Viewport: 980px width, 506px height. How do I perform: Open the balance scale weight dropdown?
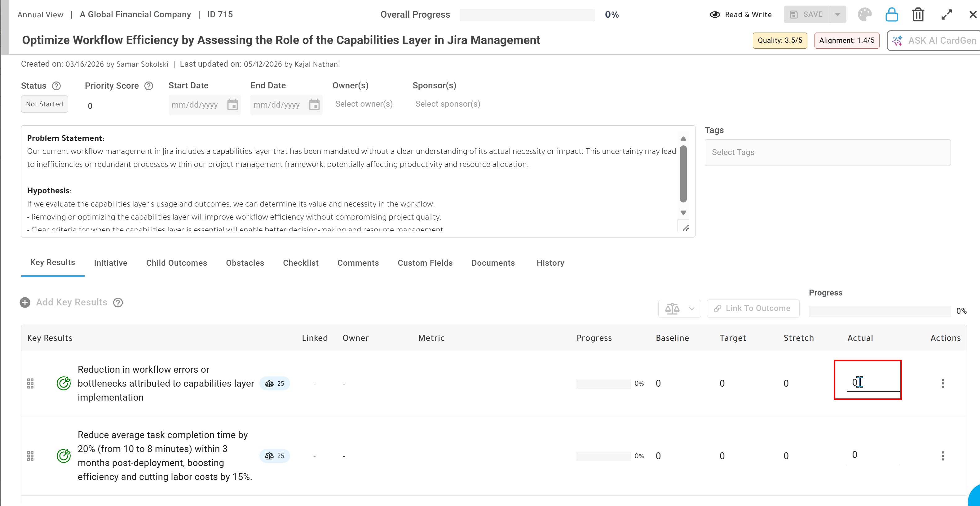(679, 308)
